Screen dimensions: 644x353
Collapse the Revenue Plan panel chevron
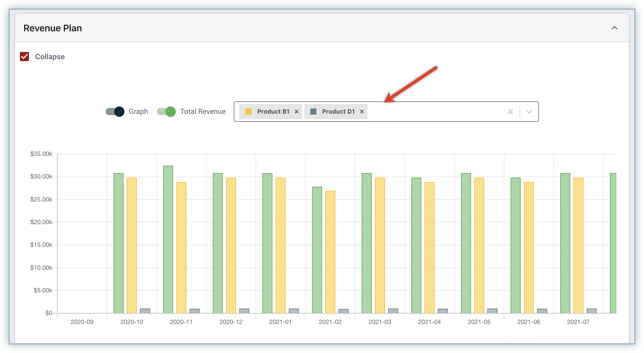click(x=614, y=28)
